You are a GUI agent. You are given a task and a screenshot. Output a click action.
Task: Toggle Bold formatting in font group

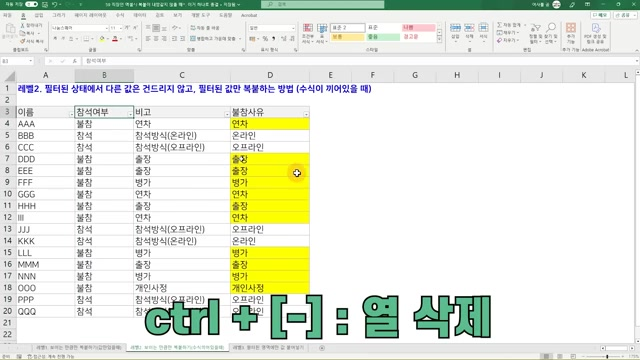(x=55, y=39)
